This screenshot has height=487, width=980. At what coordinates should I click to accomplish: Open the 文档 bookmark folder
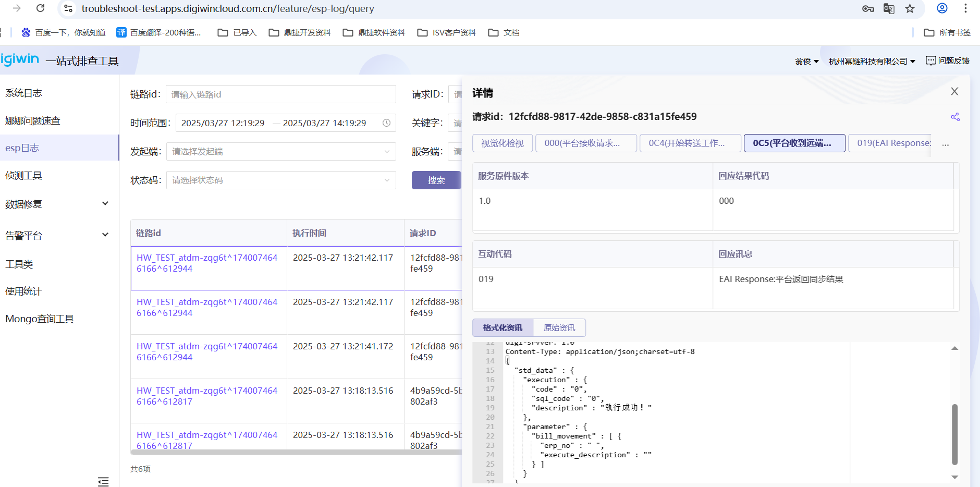[504, 32]
